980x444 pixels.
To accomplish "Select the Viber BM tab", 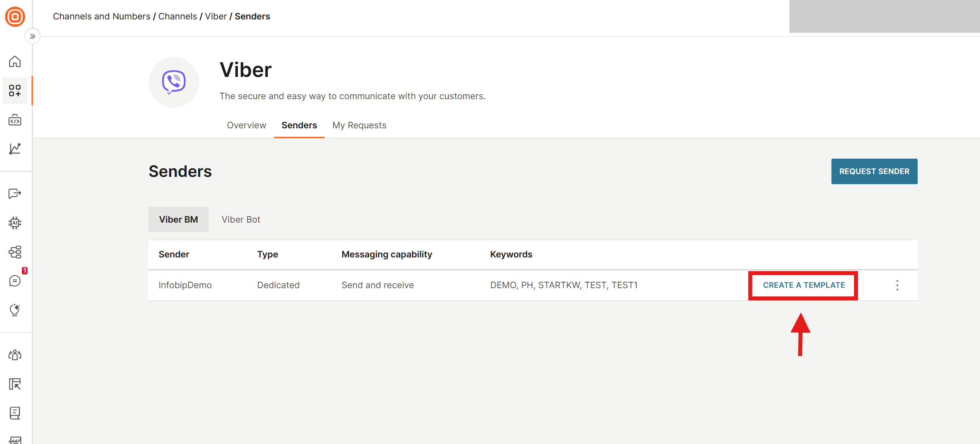I will click(x=179, y=219).
